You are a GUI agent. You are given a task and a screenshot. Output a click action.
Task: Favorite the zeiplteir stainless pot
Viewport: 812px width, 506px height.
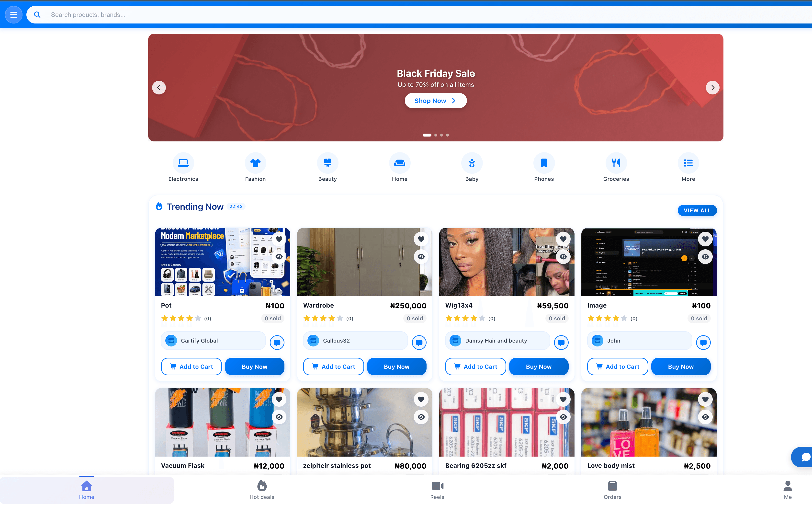coord(421,399)
